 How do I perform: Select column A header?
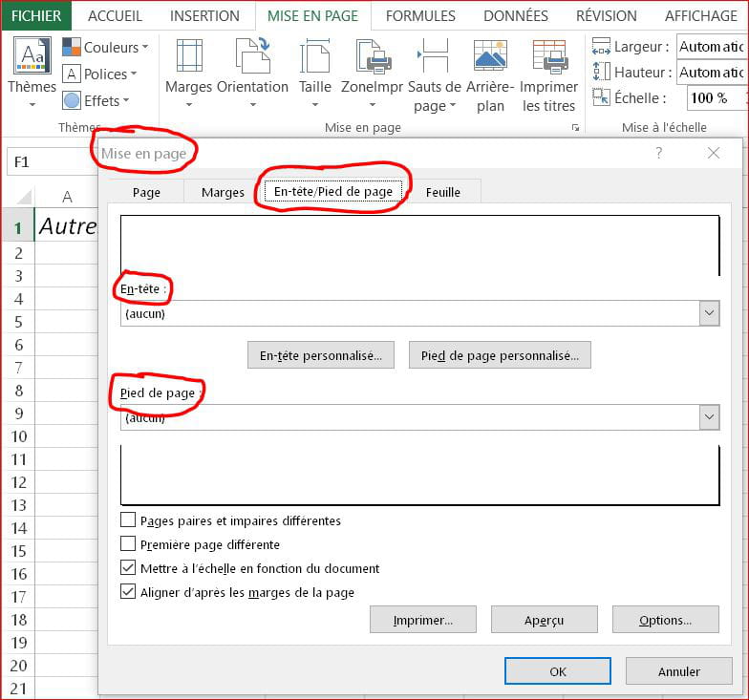coord(67,197)
